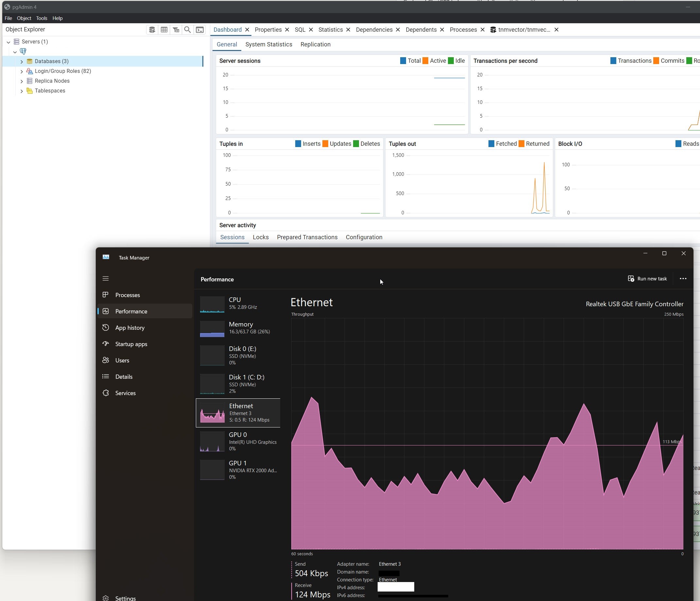Collapse the server node under Servers

15,52
